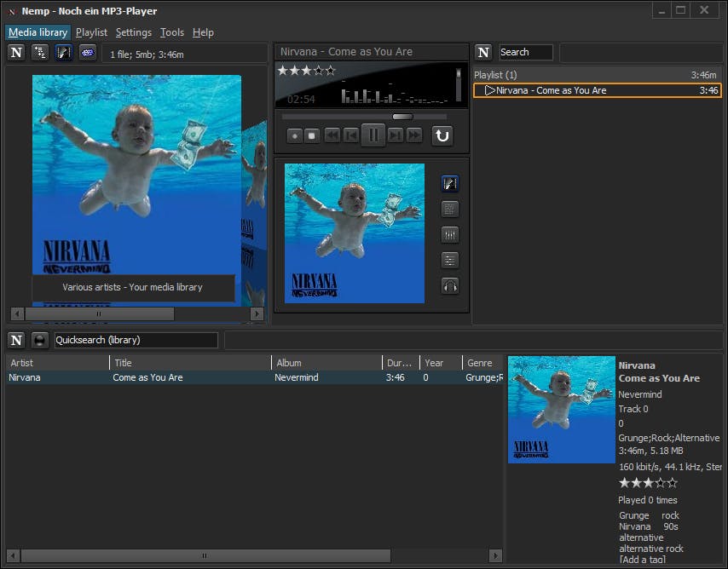
Task: Click the headphones icon beside the cover art
Action: tap(450, 286)
